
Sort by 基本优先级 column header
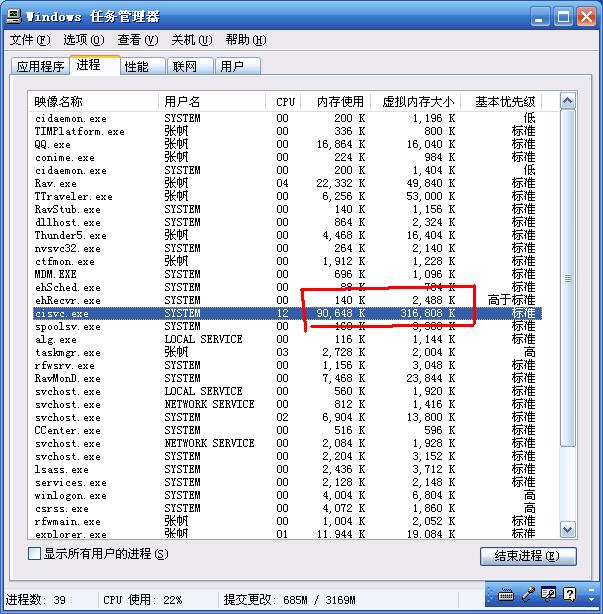[x=501, y=102]
